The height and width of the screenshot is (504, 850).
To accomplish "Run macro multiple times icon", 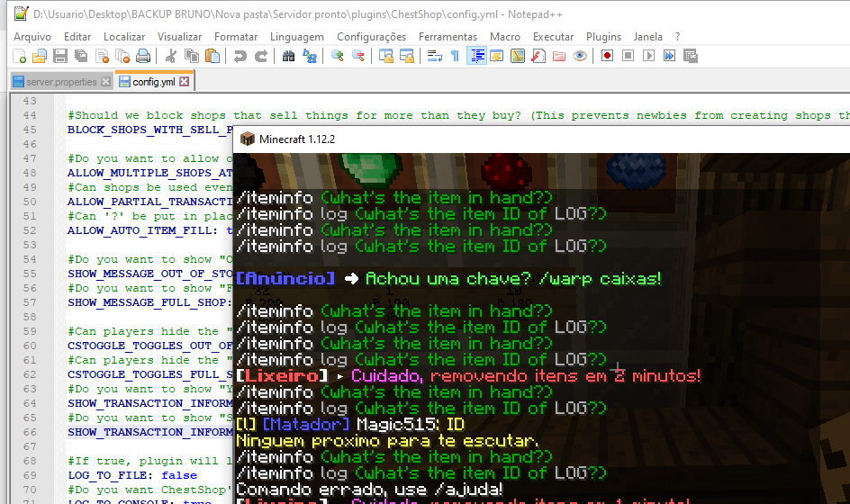I will coord(670,56).
